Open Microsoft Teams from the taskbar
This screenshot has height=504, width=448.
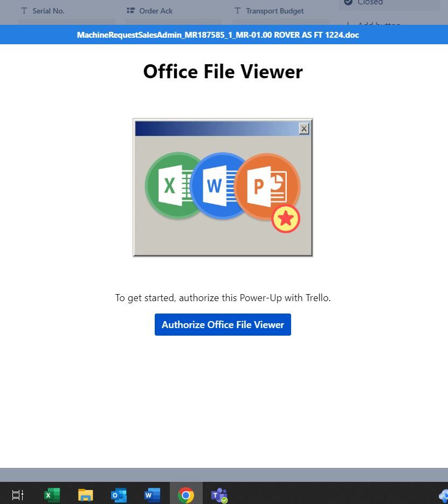pyautogui.click(x=219, y=495)
